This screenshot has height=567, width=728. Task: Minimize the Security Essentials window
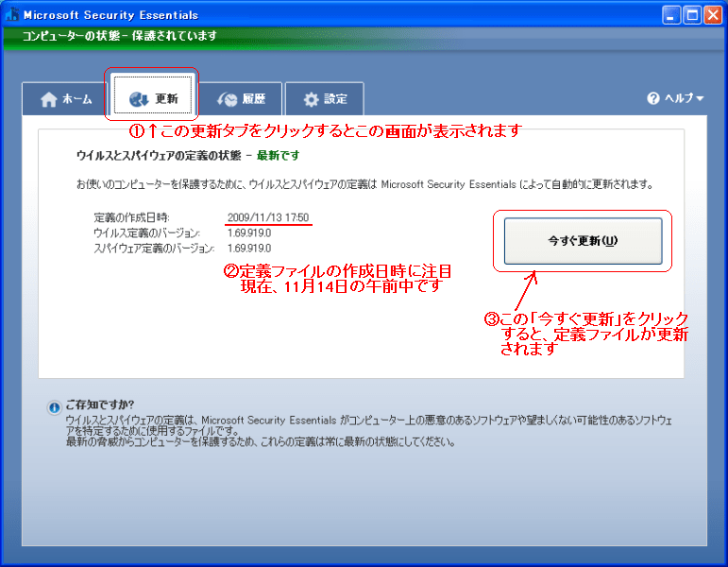point(671,15)
